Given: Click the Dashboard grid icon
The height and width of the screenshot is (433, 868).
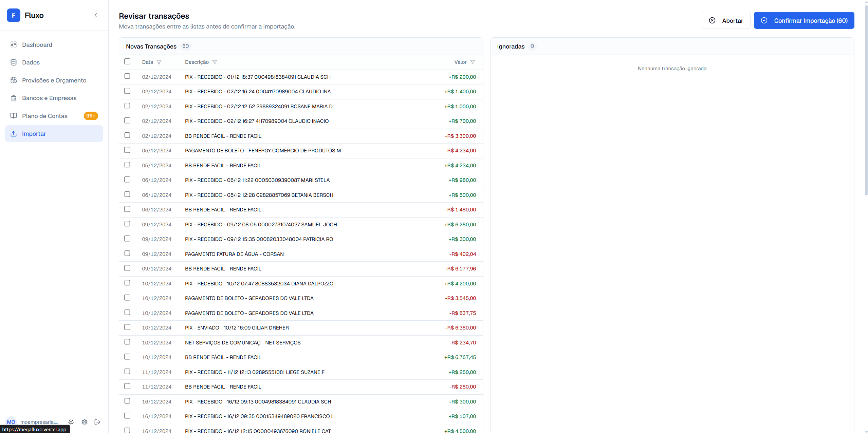Looking at the screenshot, I should point(14,44).
